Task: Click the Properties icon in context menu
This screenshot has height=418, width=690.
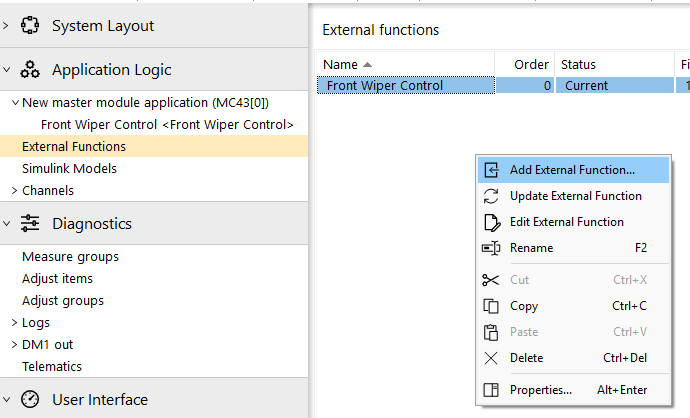Action: tap(491, 390)
